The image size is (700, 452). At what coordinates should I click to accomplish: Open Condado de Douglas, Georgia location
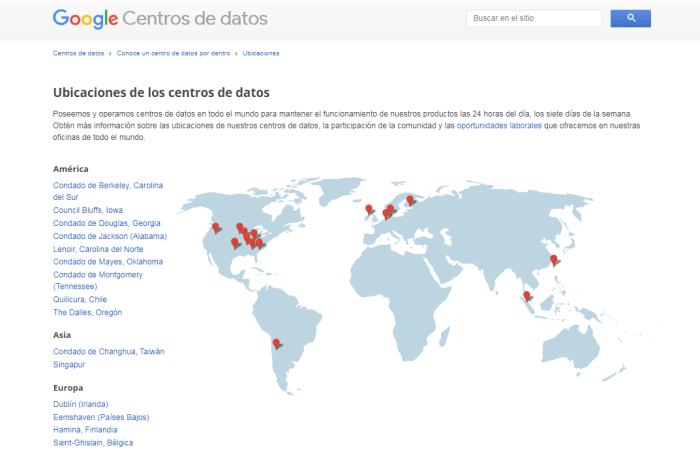pyautogui.click(x=107, y=223)
